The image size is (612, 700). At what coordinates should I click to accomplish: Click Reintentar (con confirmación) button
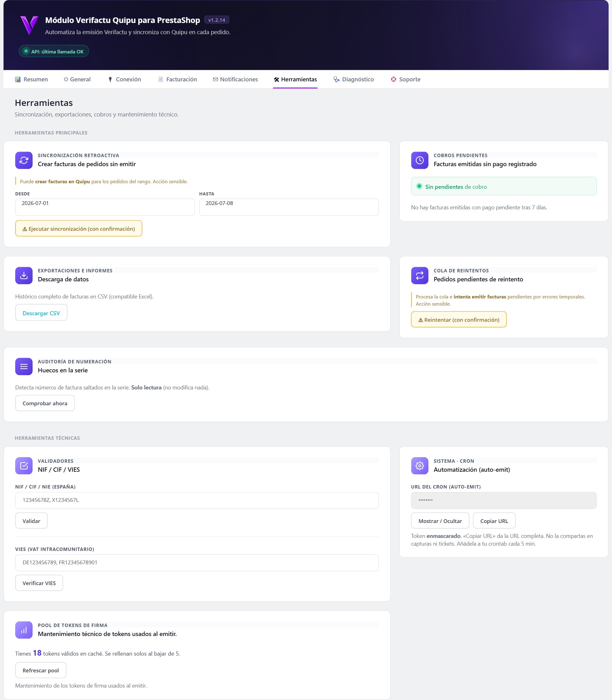[x=459, y=320]
